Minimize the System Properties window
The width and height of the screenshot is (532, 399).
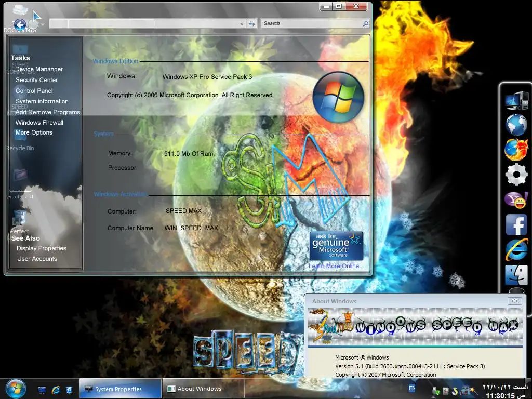tap(326, 6)
